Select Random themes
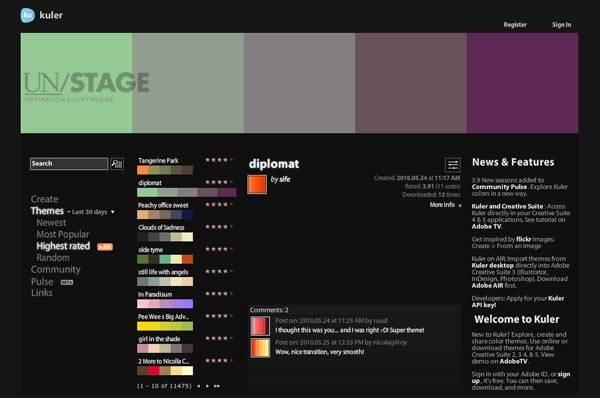This screenshot has width=600, height=398. click(x=53, y=258)
